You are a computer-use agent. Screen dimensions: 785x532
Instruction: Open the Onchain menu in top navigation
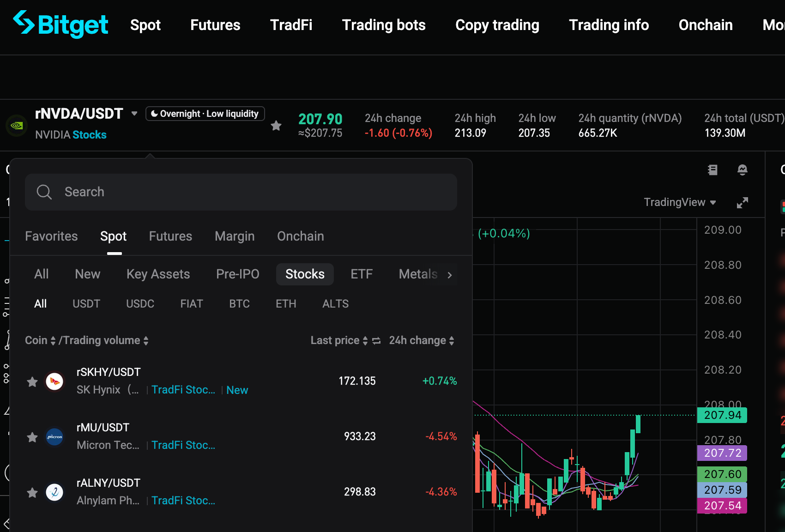[x=706, y=25]
